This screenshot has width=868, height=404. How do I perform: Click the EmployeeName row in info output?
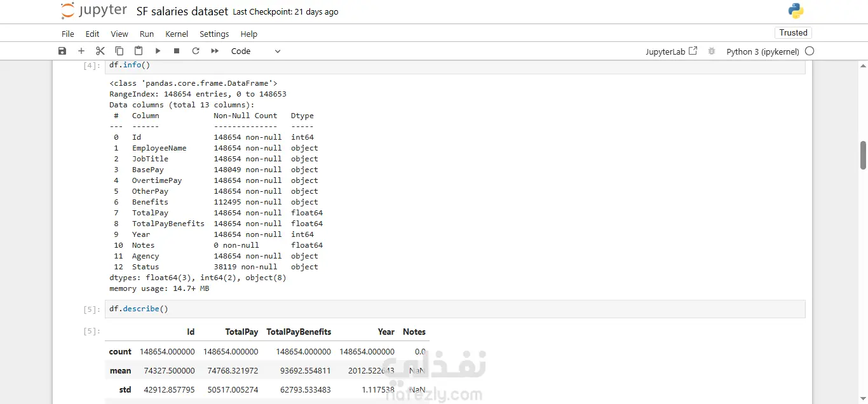pos(216,148)
